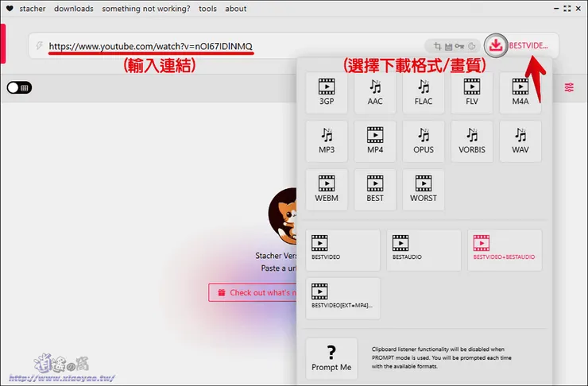Choose the BESTVIDEO+BESTAUDIO option
The image size is (588, 386).
[x=505, y=250]
